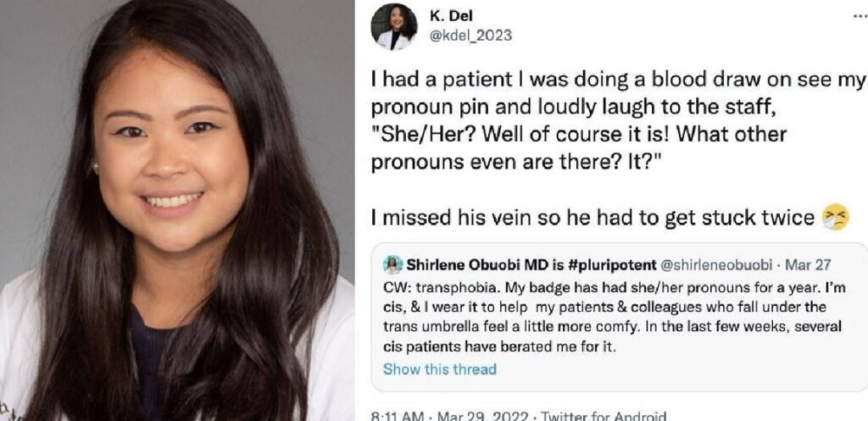The height and width of the screenshot is (421, 868).
Task: Open the Twitter for Android source link
Action: tap(604, 415)
